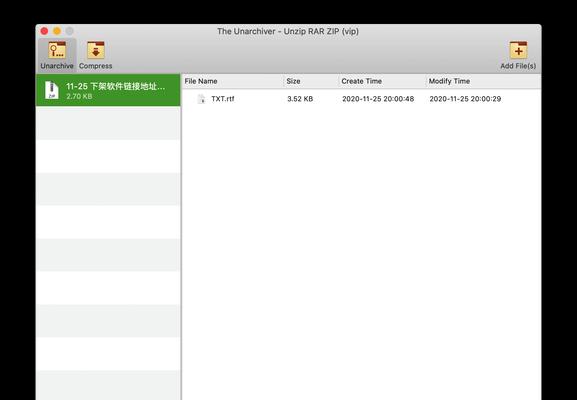Sort by the File Name column header
Viewport: 577px width, 400px height.
pos(233,81)
